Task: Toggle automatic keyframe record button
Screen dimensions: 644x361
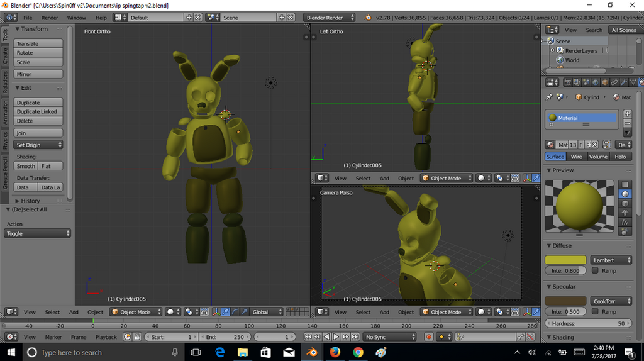Action: [x=429, y=336]
